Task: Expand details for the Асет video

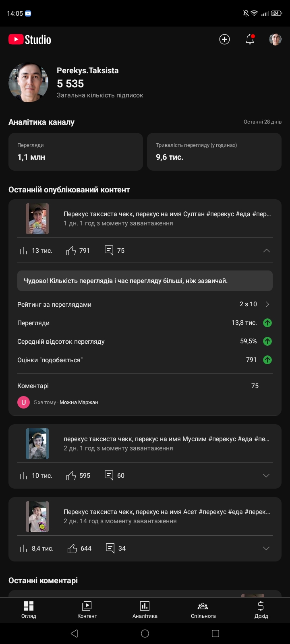Action: click(266, 548)
